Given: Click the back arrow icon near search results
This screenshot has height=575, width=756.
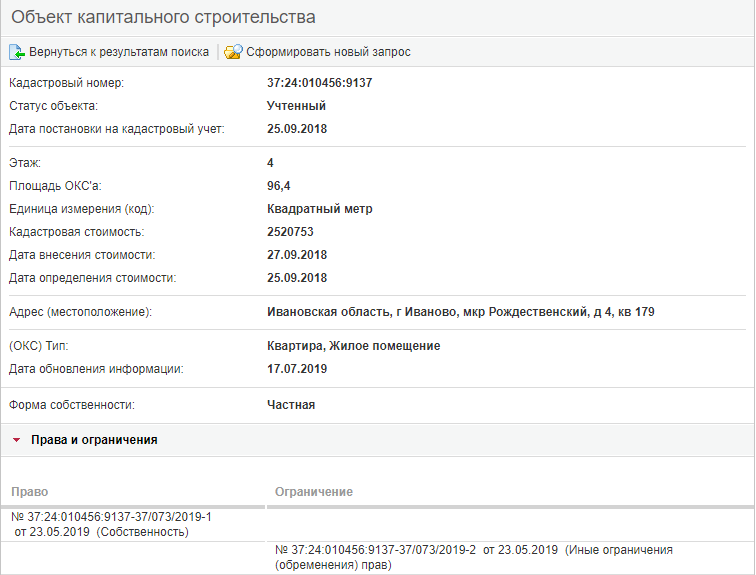Looking at the screenshot, I should pos(16,52).
